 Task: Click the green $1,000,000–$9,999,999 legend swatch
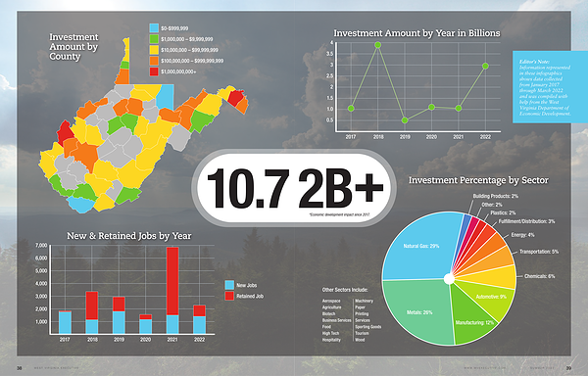[154, 39]
